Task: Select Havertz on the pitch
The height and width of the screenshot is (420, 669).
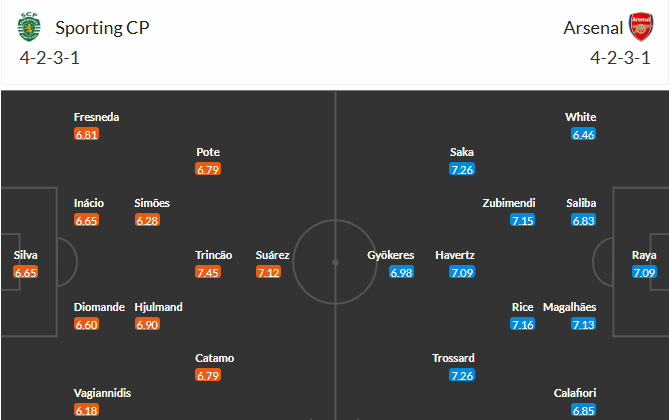Action: (455, 255)
